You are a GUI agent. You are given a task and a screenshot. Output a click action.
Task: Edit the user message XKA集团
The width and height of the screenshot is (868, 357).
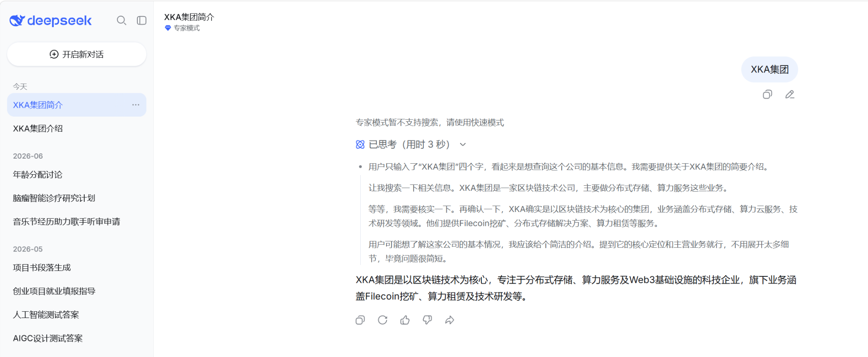pyautogui.click(x=790, y=95)
